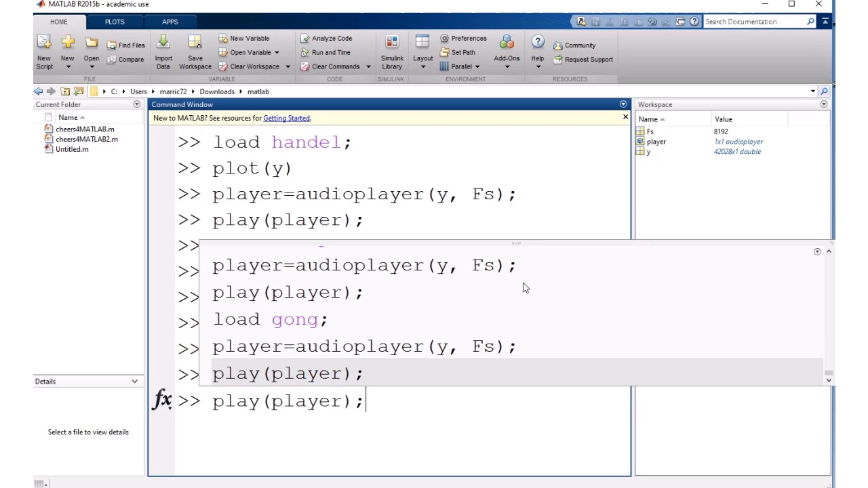Open MATLAB Preferences

coord(463,39)
